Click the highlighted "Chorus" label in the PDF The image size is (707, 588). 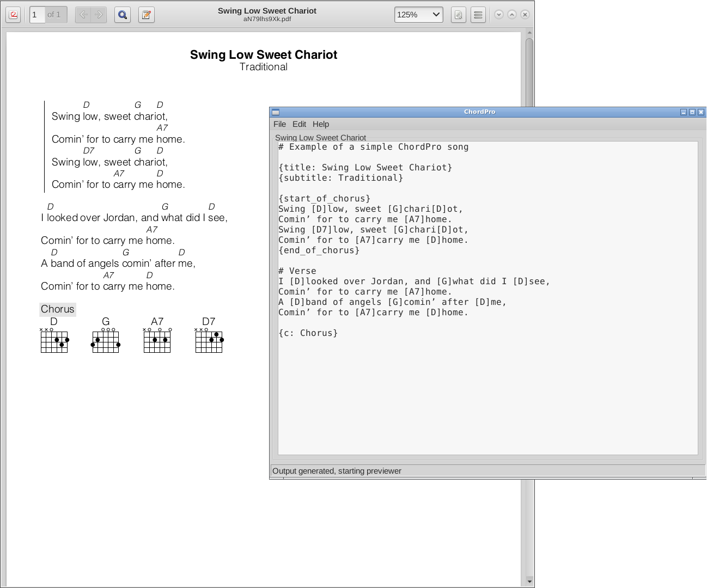58,309
